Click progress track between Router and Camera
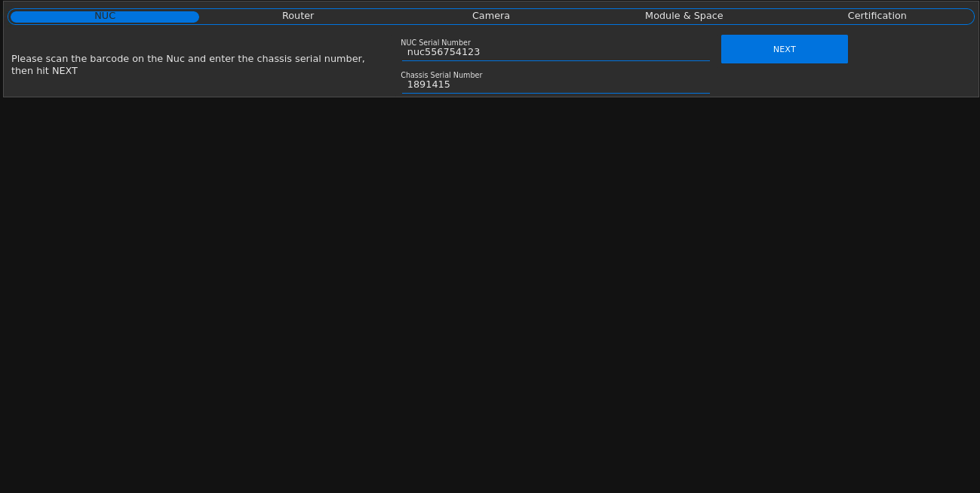The height and width of the screenshot is (493, 980). (395, 16)
